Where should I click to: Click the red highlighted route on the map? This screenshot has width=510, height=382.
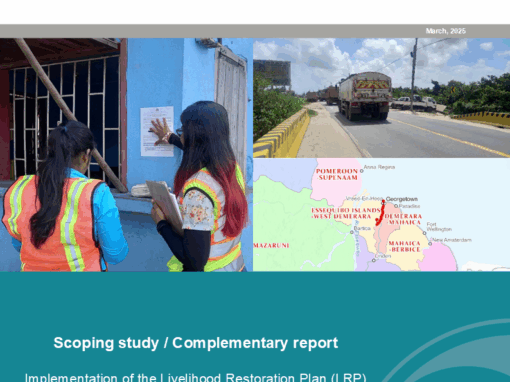click(x=380, y=213)
